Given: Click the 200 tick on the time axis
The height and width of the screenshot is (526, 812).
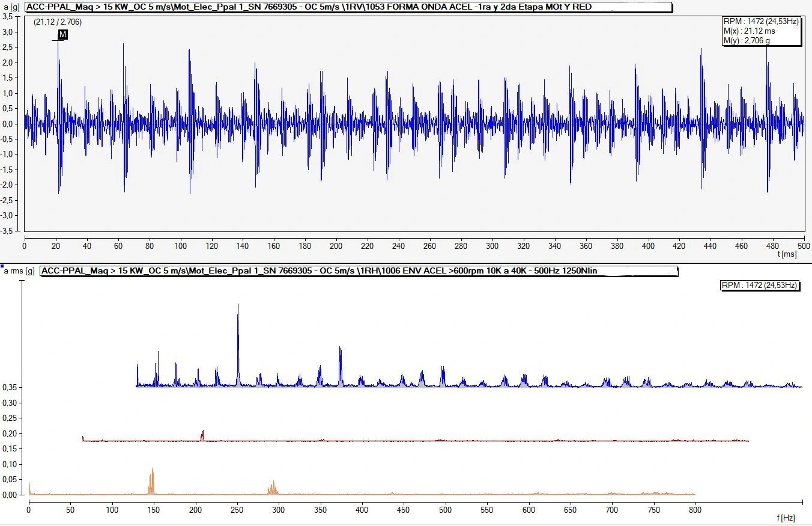Looking at the screenshot, I should click(336, 246).
